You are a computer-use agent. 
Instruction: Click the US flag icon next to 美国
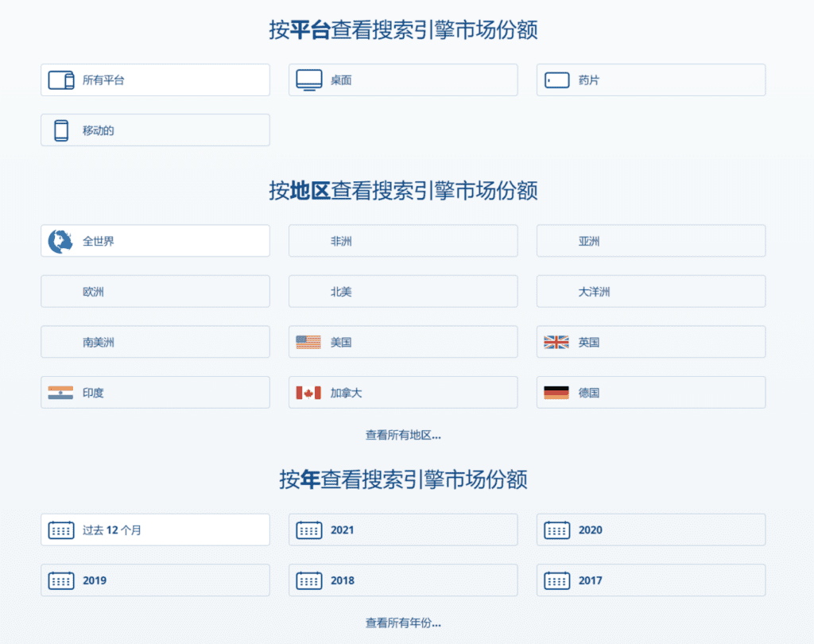pos(308,342)
